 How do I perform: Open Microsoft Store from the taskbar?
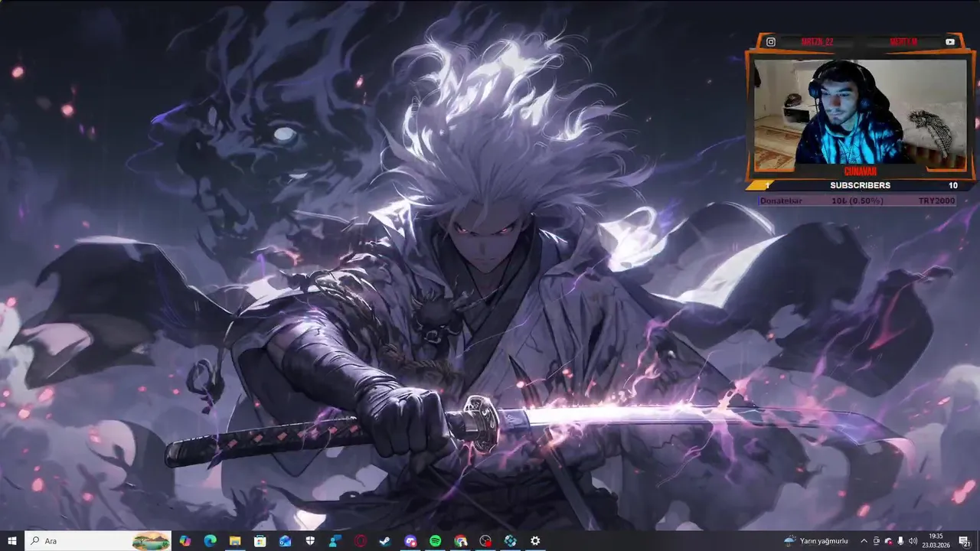pyautogui.click(x=260, y=541)
